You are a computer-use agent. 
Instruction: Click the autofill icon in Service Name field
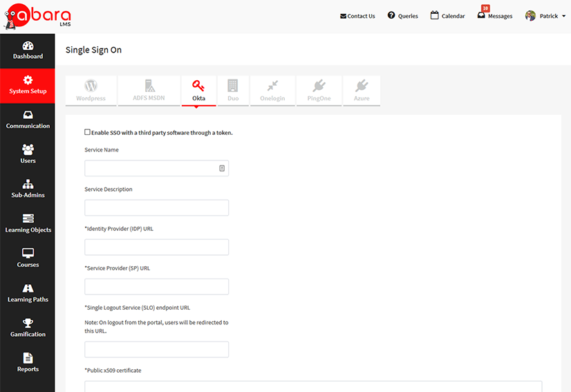pyautogui.click(x=222, y=168)
